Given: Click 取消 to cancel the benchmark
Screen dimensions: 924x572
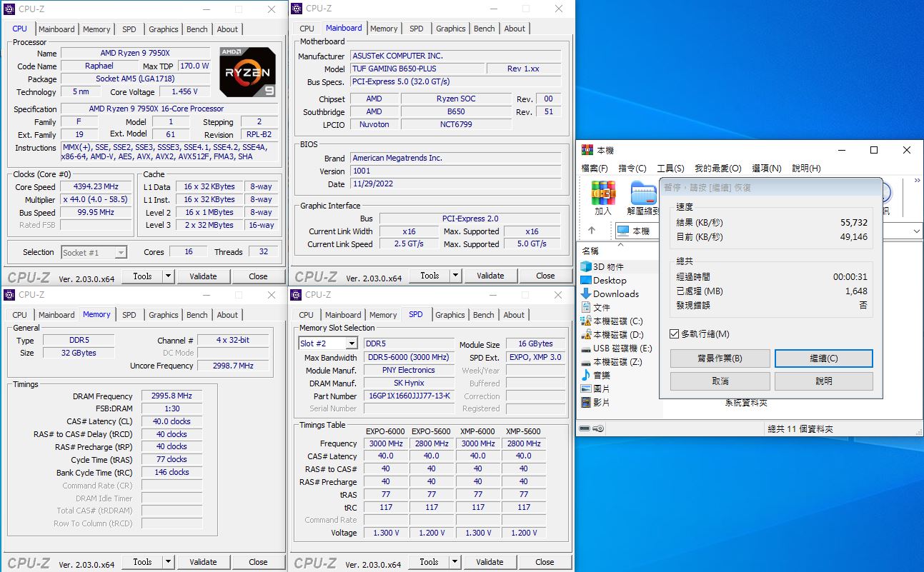Looking at the screenshot, I should coord(720,381).
